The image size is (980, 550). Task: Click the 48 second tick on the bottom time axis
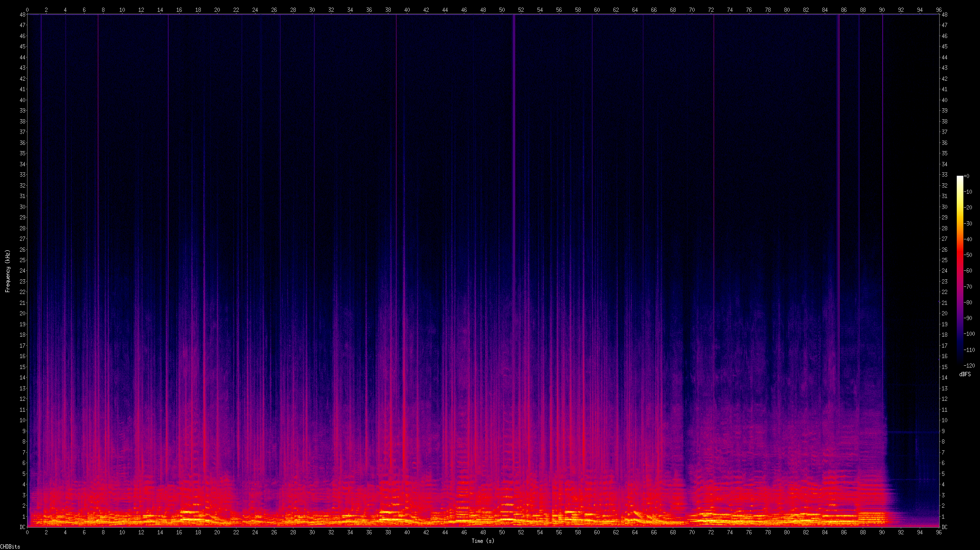tap(483, 532)
